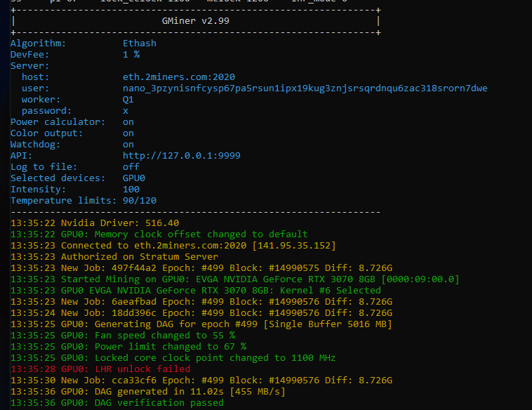This screenshot has width=532, height=410.
Task: Click DAG verification passed line
Action: coord(117,402)
